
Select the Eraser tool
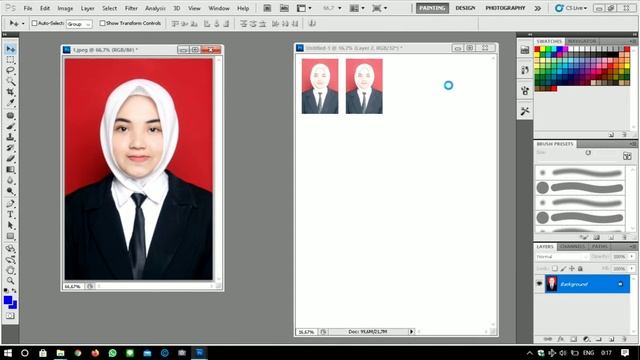(10, 158)
